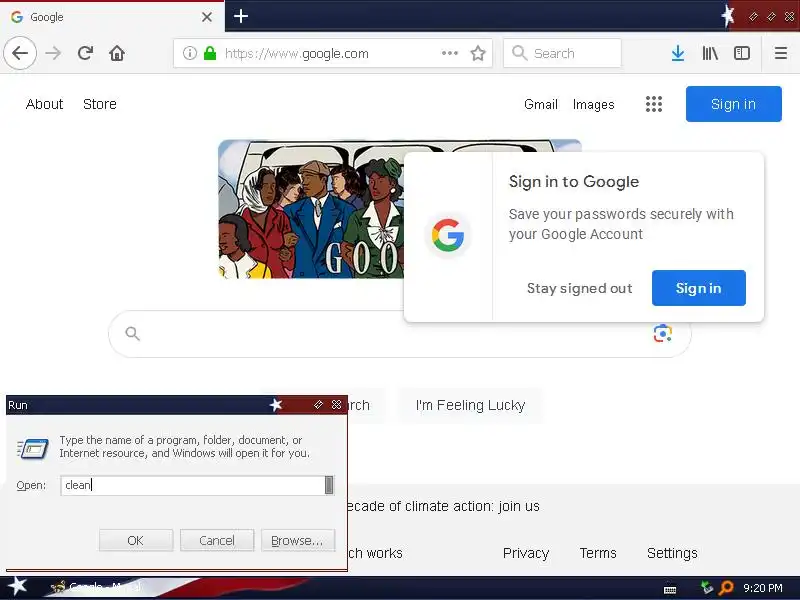Open a new tab with plus button
This screenshot has width=800, height=600.
point(241,16)
